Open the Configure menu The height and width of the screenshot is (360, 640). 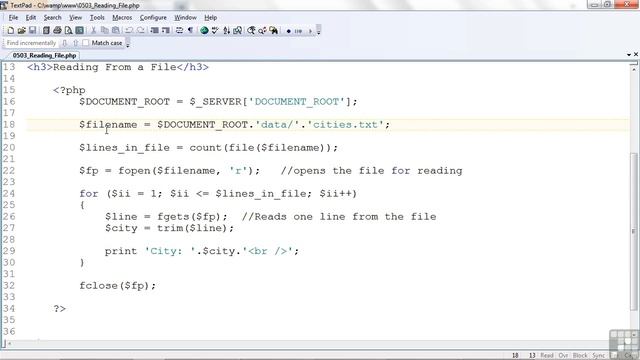153,18
